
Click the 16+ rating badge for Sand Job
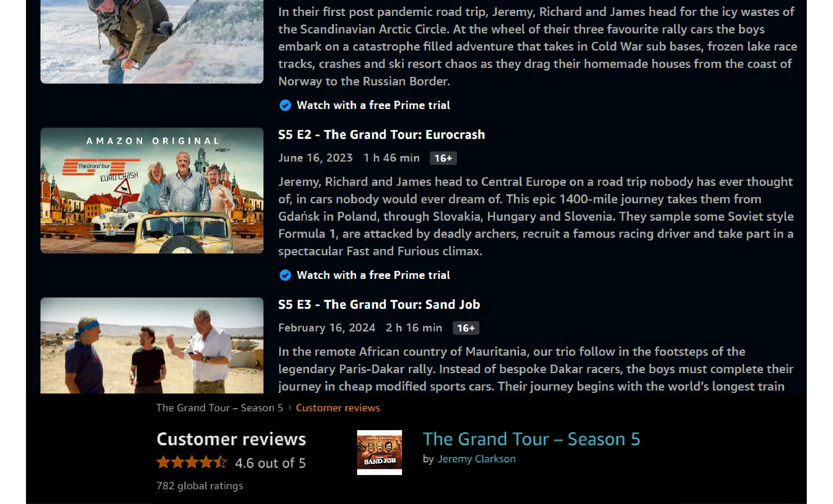(x=466, y=328)
